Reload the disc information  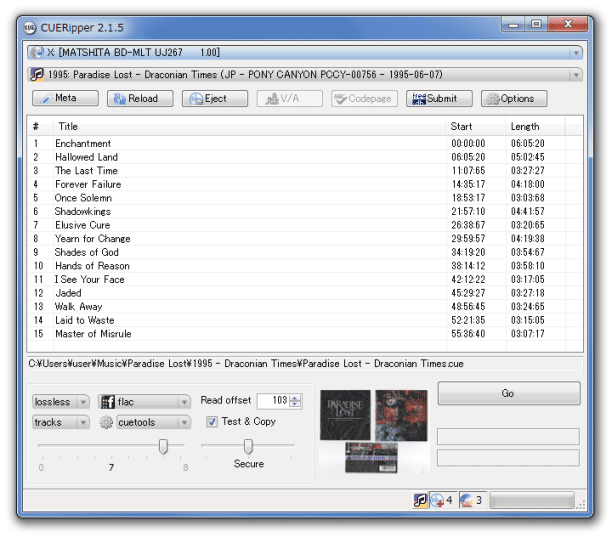point(140,98)
